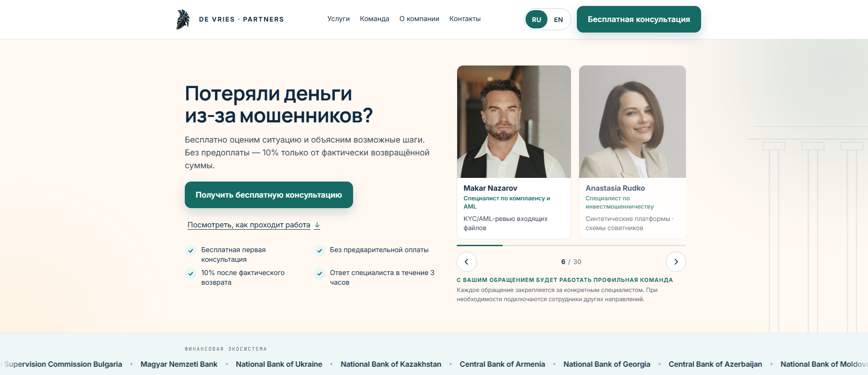Click 'Специалист по инвестмошенничеству' title
The height and width of the screenshot is (375, 868).
click(x=619, y=202)
